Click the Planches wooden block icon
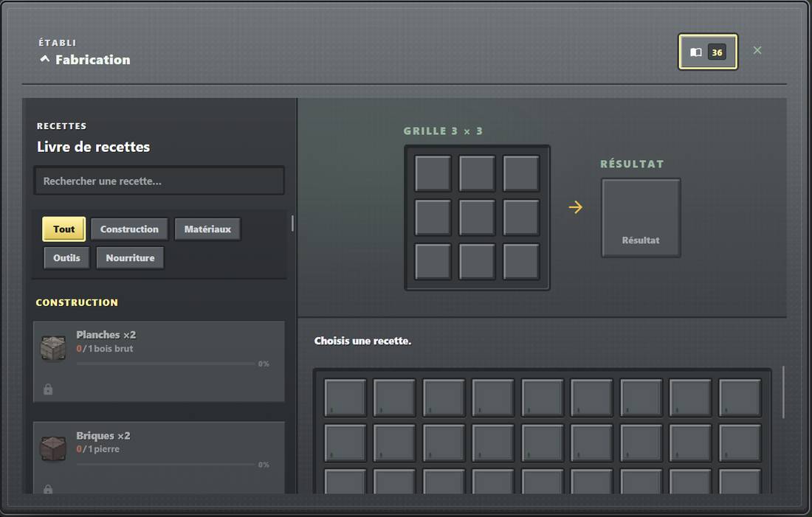This screenshot has width=812, height=517. tap(53, 348)
